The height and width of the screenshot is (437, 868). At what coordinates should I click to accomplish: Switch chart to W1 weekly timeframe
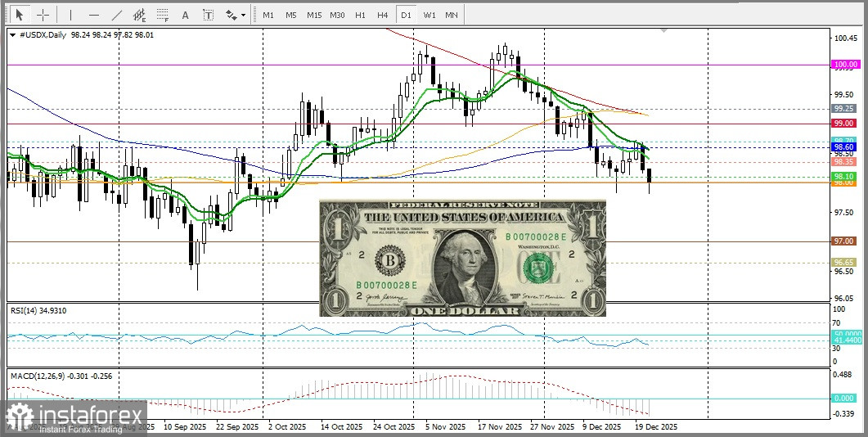(x=429, y=15)
